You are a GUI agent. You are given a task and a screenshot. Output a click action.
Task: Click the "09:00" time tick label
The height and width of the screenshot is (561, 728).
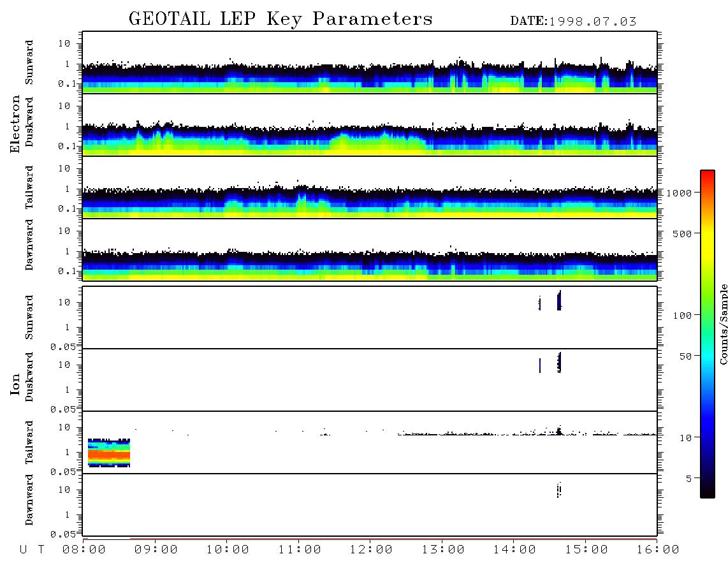(x=156, y=550)
